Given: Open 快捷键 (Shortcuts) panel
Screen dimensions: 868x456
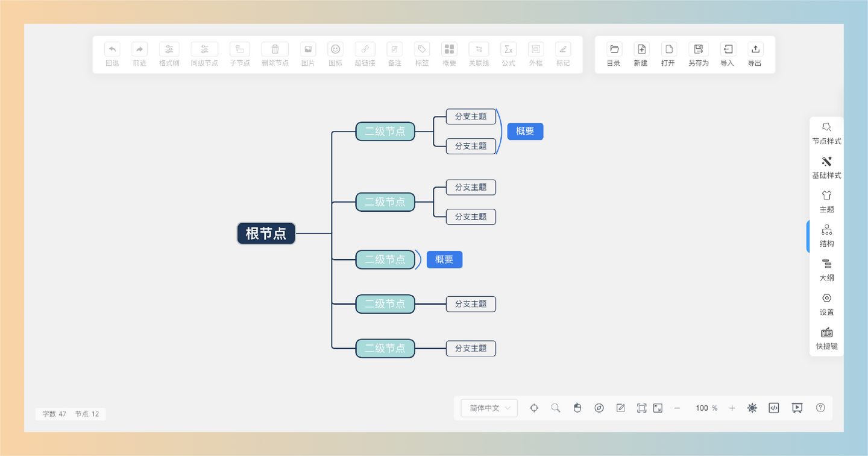Looking at the screenshot, I should 826,338.
